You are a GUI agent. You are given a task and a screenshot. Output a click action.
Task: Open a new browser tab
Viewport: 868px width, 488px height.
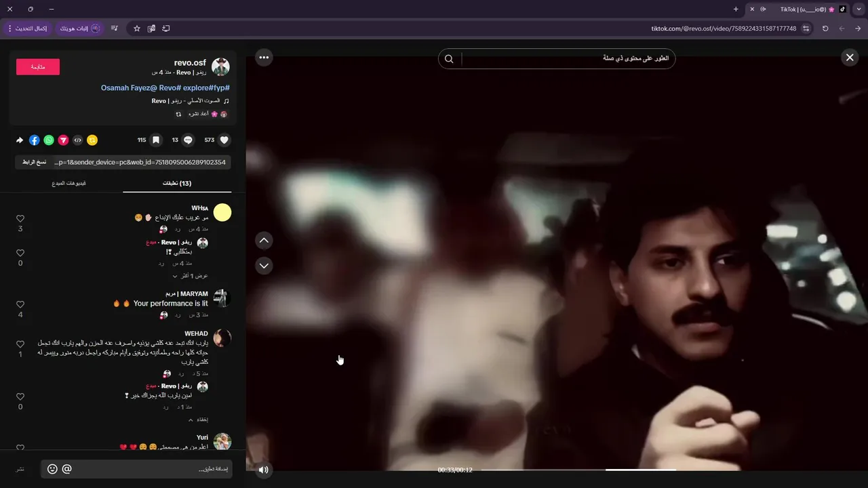736,9
